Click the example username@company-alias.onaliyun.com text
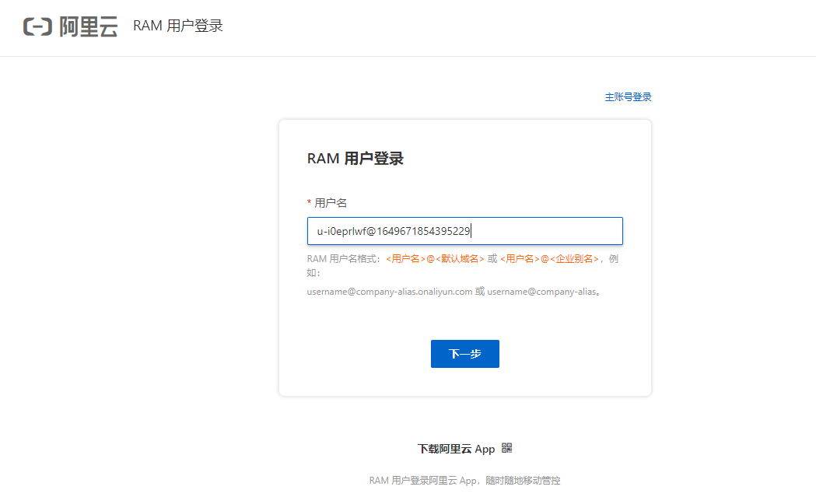 (x=390, y=292)
